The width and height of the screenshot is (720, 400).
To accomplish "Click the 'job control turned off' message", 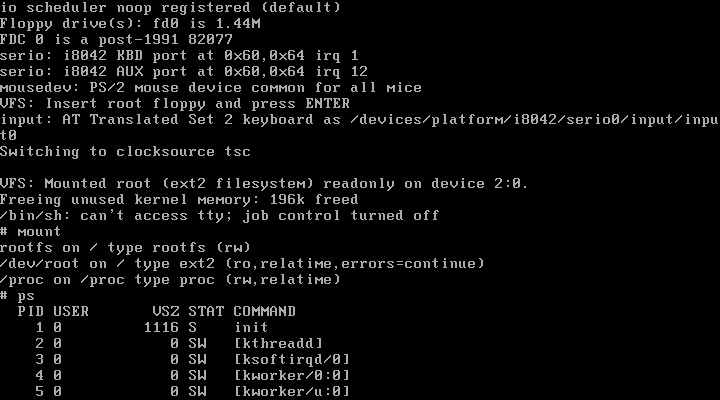I will point(341,216).
